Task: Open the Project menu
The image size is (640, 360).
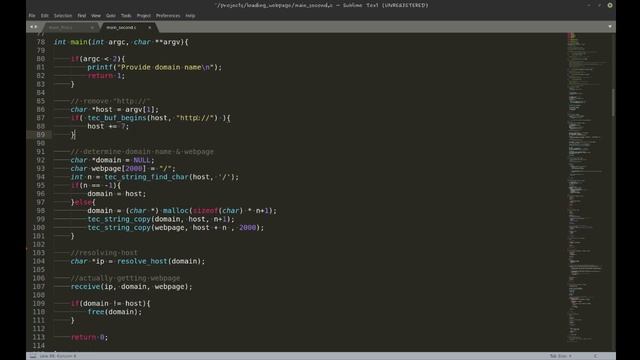Action: [x=144, y=16]
